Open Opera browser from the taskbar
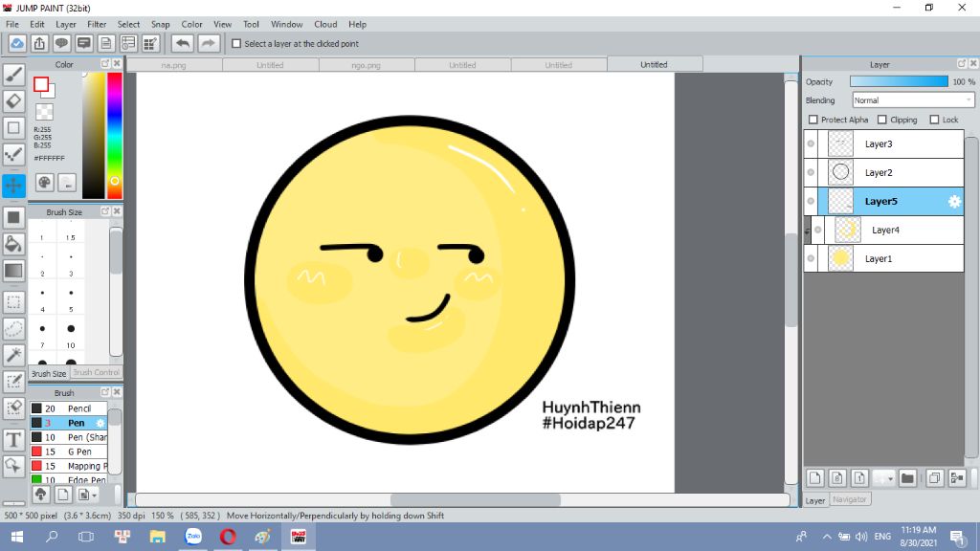The width and height of the screenshot is (980, 551). coord(228,537)
